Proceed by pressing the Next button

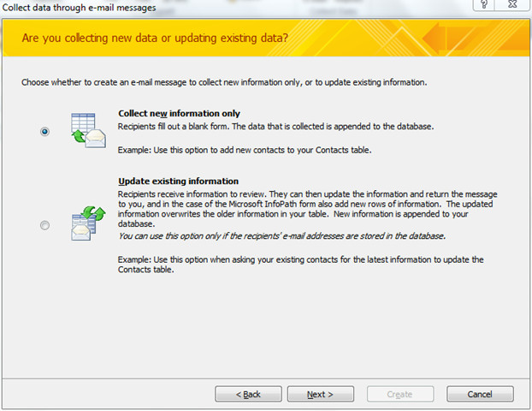(x=320, y=394)
